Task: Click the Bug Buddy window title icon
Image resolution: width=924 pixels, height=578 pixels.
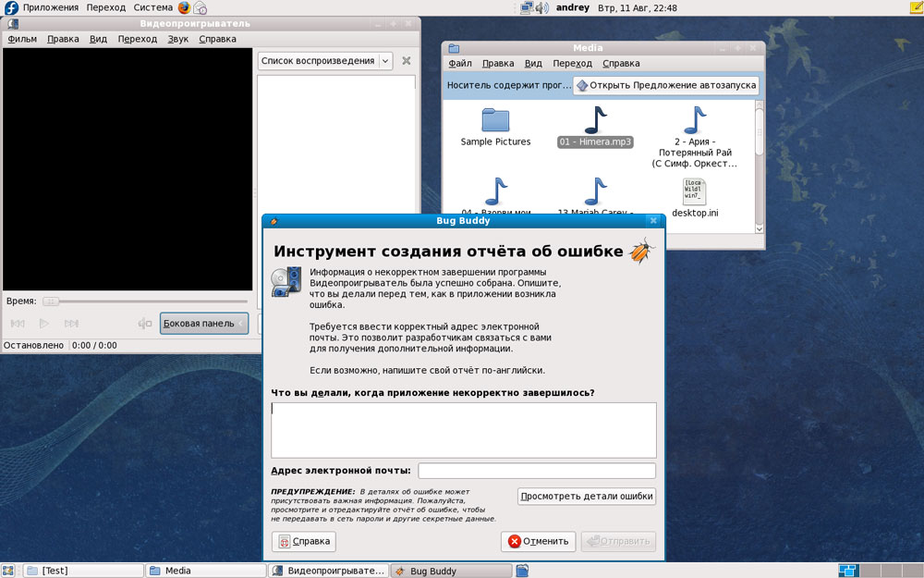Action: point(274,221)
